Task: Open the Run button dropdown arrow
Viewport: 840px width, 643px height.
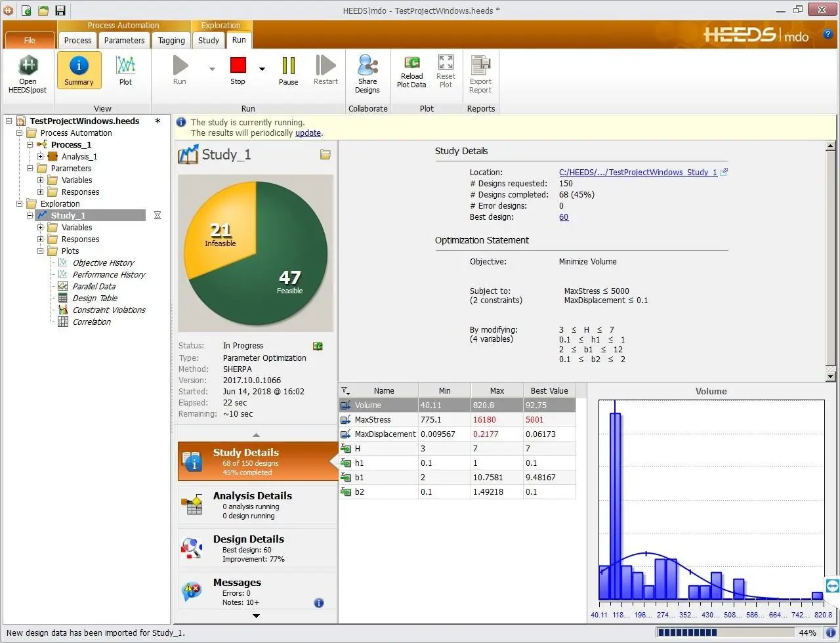Action: click(x=212, y=68)
